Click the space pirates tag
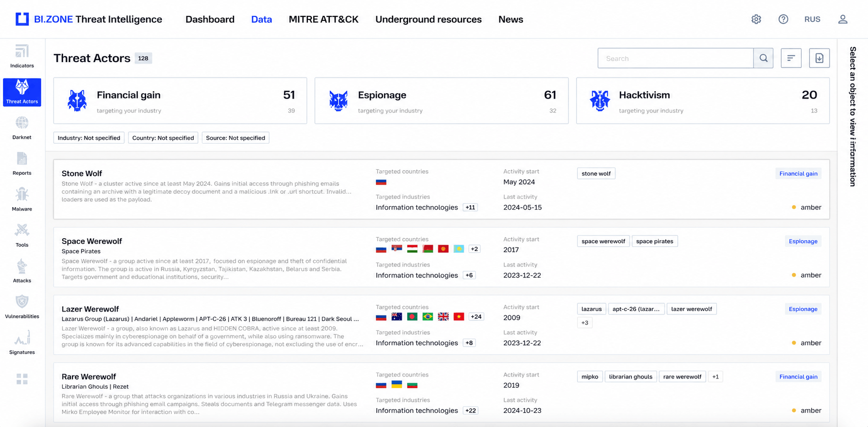868x427 pixels. click(x=655, y=241)
